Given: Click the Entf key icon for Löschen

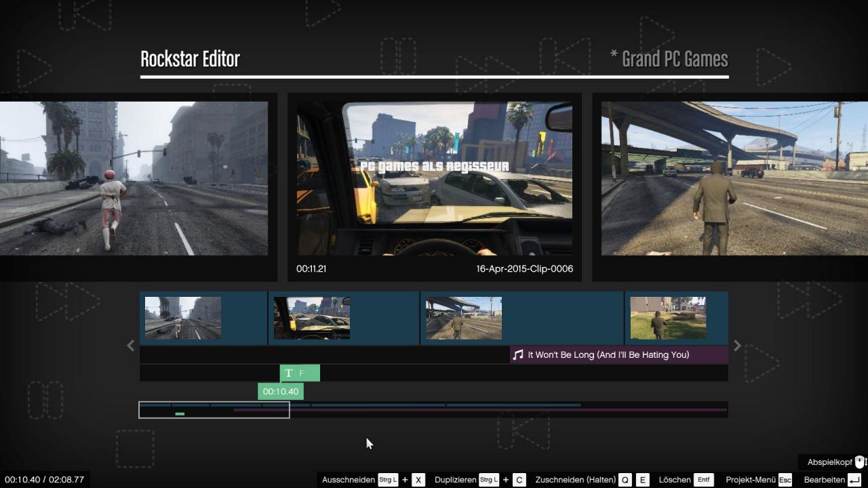Looking at the screenshot, I should click(704, 480).
